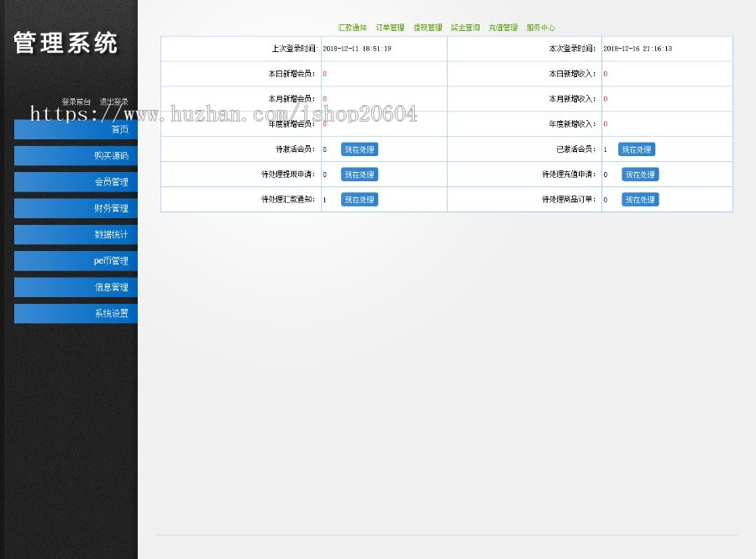756x559 pixels.
Task: Open 财务管理 in the sidebar menu
Action: (76, 208)
